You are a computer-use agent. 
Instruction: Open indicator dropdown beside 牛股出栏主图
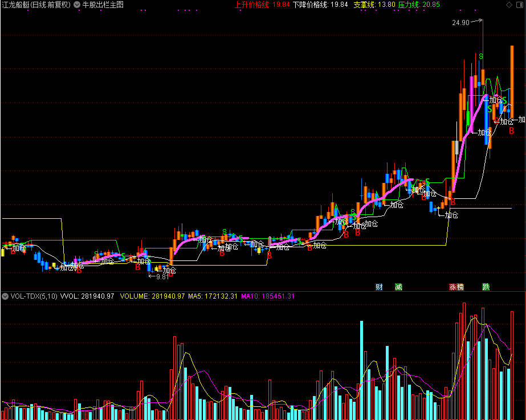[77, 5]
